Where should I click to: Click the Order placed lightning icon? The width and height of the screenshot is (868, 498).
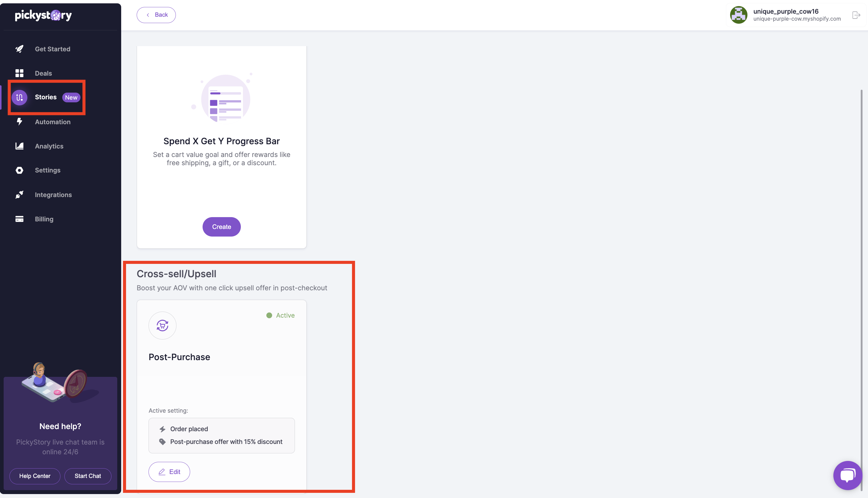(162, 429)
